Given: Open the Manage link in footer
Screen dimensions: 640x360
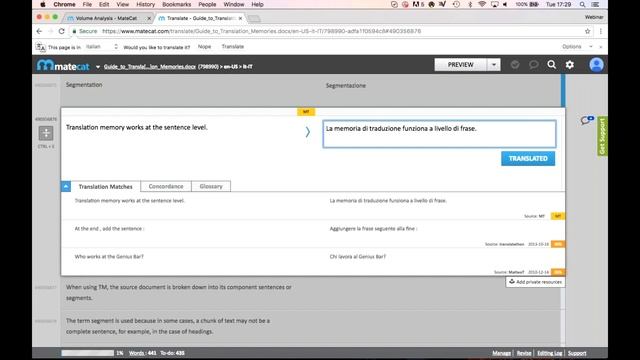Looking at the screenshot, I should point(501,353).
